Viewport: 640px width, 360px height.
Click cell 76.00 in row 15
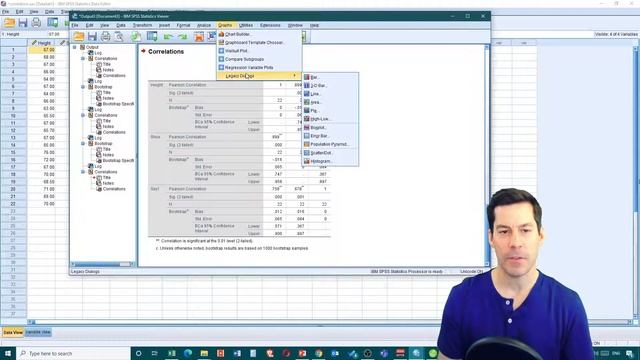pyautogui.click(x=42, y=153)
